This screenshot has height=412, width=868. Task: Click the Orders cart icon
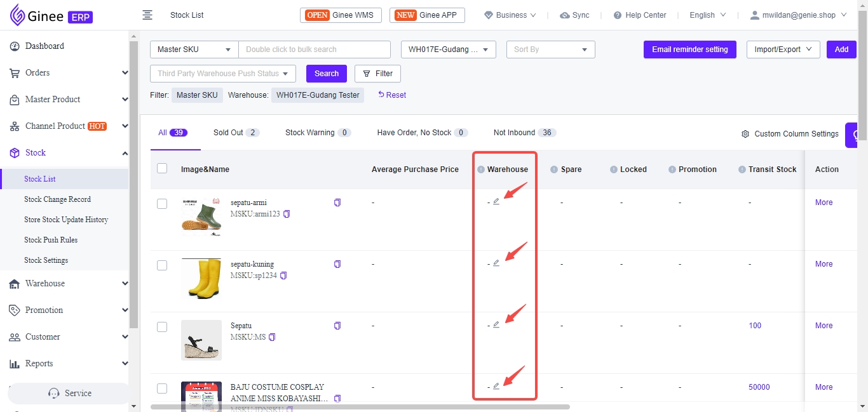[14, 73]
